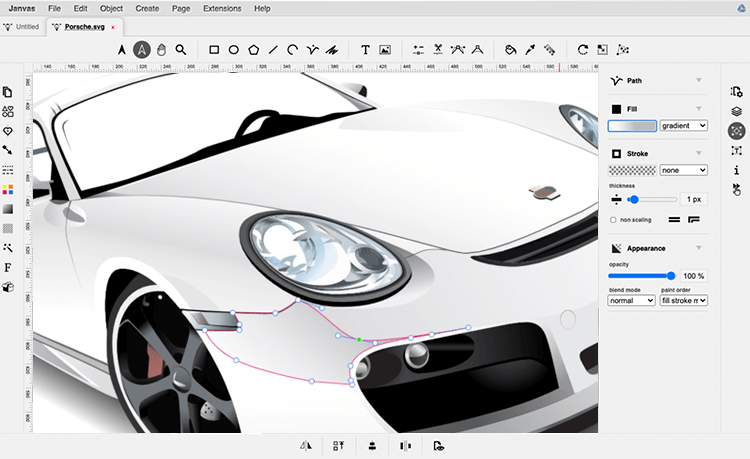Image resolution: width=750 pixels, height=459 pixels.
Task: Open the pages panel in left sidebar
Action: tap(8, 92)
